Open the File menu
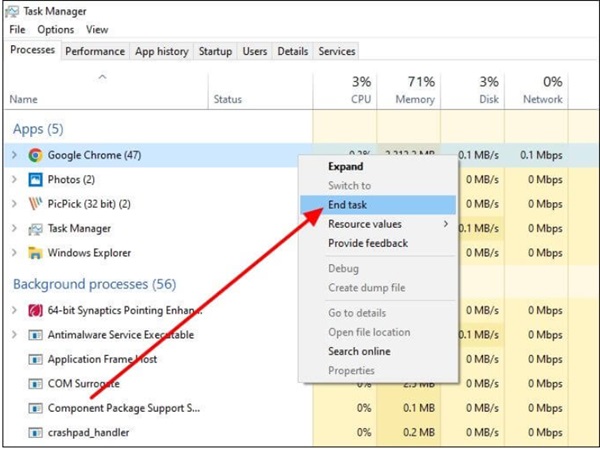600x449 pixels. (x=17, y=29)
